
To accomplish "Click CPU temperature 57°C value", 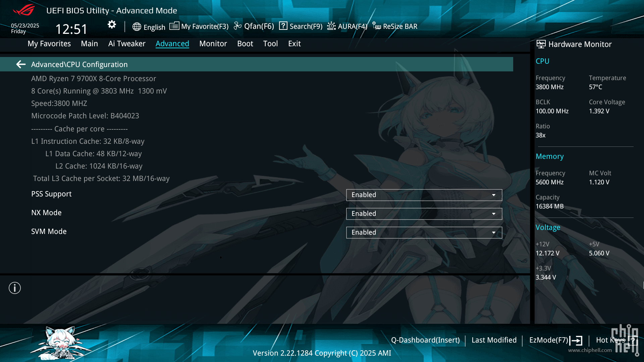I will (595, 87).
